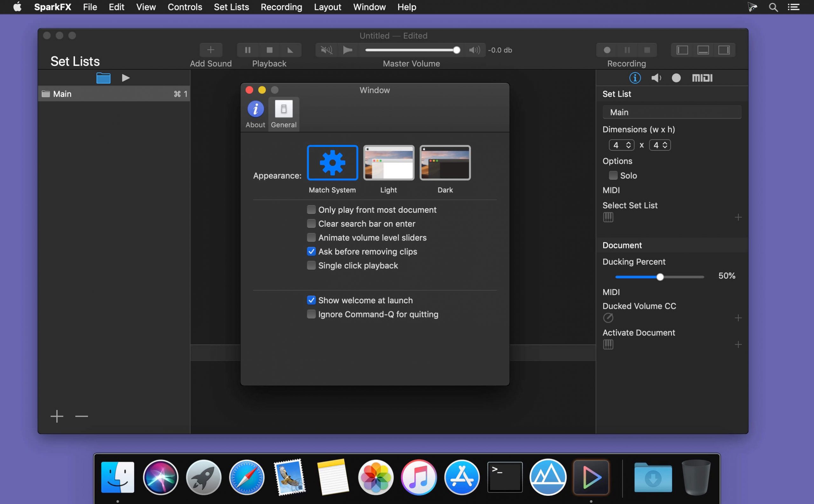Enable the Solo option checkbox

[x=613, y=175]
